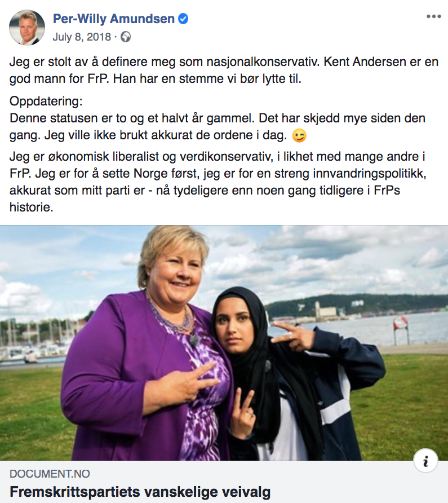Open the Per-Willy Amundsen name link
448x503 pixels.
pyautogui.click(x=113, y=19)
